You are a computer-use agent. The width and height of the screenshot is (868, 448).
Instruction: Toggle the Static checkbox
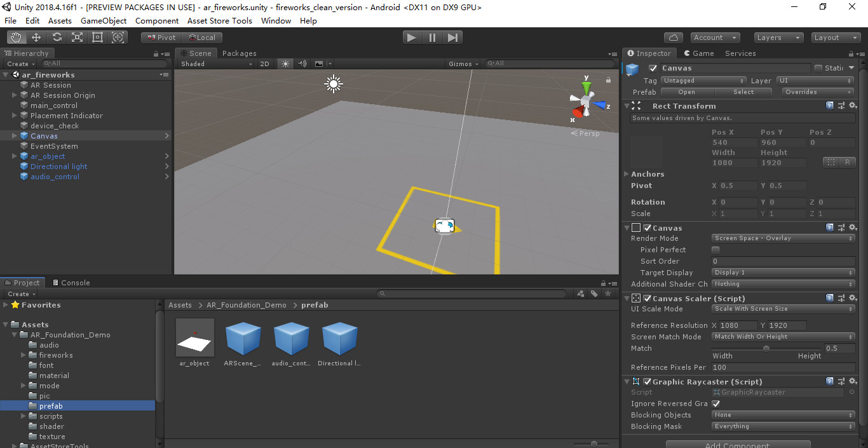click(x=818, y=68)
